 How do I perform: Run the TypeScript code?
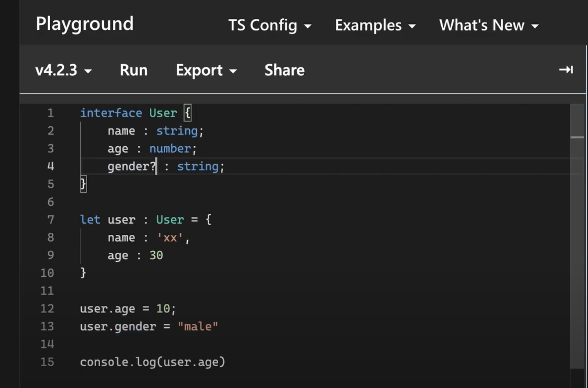point(134,70)
